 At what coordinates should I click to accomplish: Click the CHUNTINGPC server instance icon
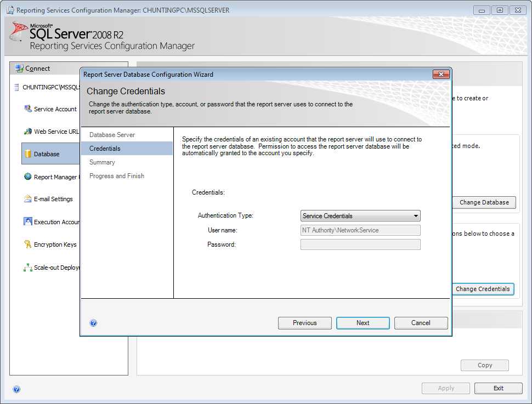(16, 87)
